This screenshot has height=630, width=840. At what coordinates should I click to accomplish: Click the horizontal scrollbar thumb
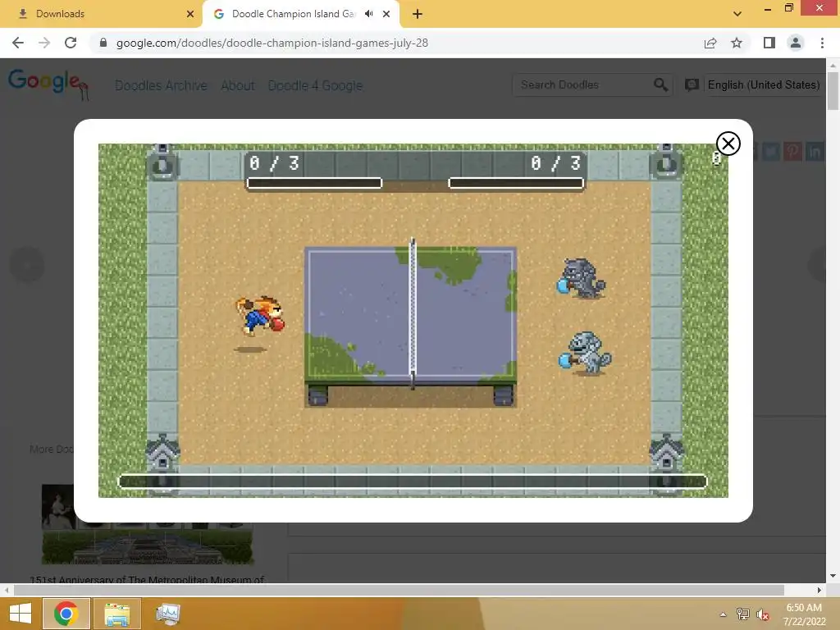tap(399, 590)
